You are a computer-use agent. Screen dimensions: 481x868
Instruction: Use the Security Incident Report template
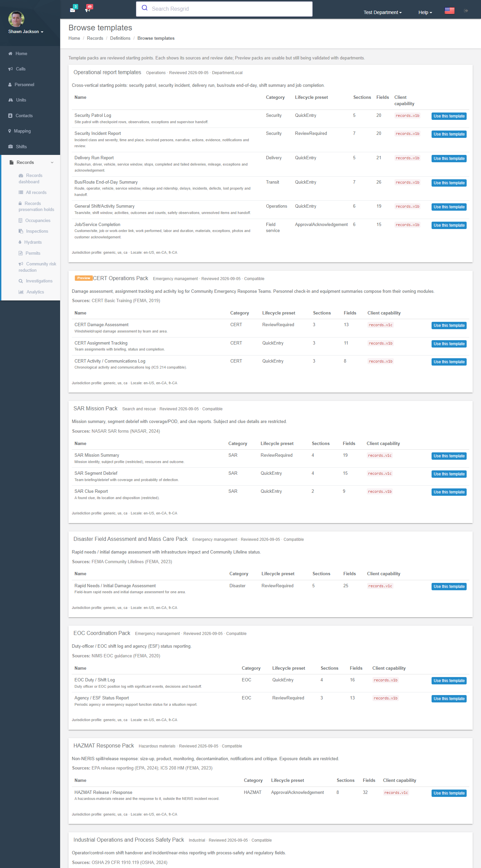pos(449,134)
